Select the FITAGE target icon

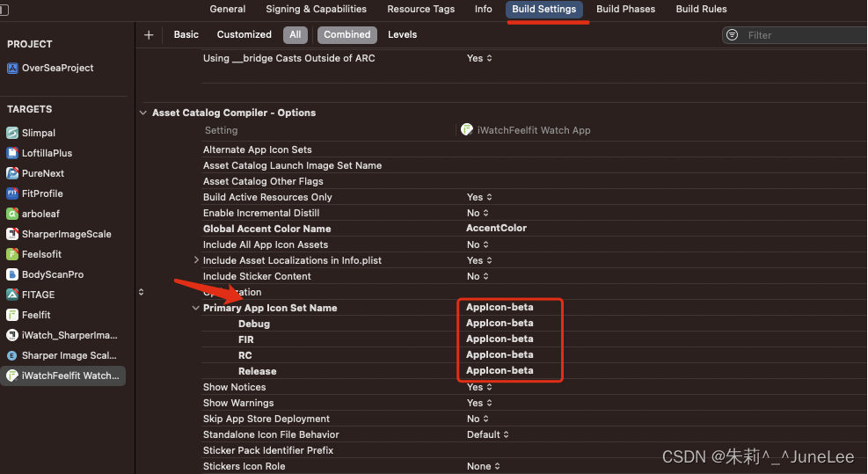click(12, 295)
